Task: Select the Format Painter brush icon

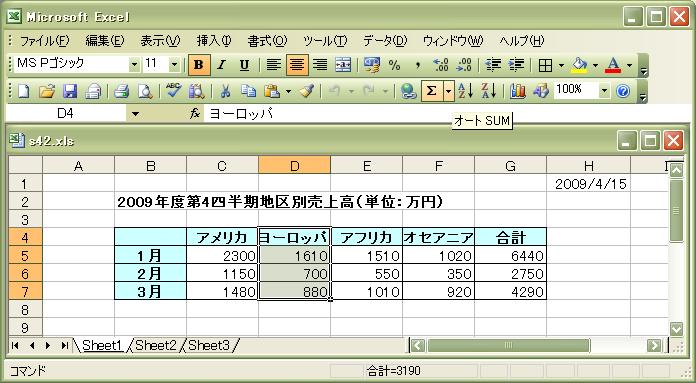Action: click(x=307, y=91)
